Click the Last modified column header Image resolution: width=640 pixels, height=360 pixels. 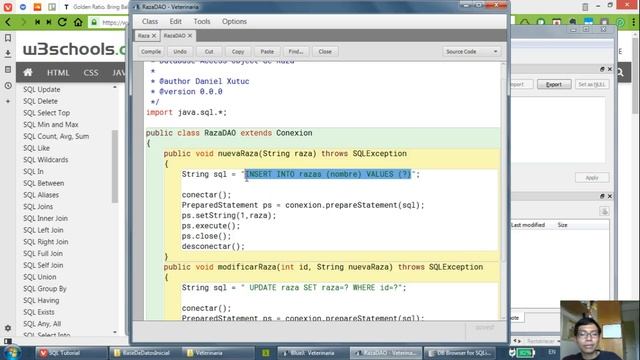coord(528,225)
